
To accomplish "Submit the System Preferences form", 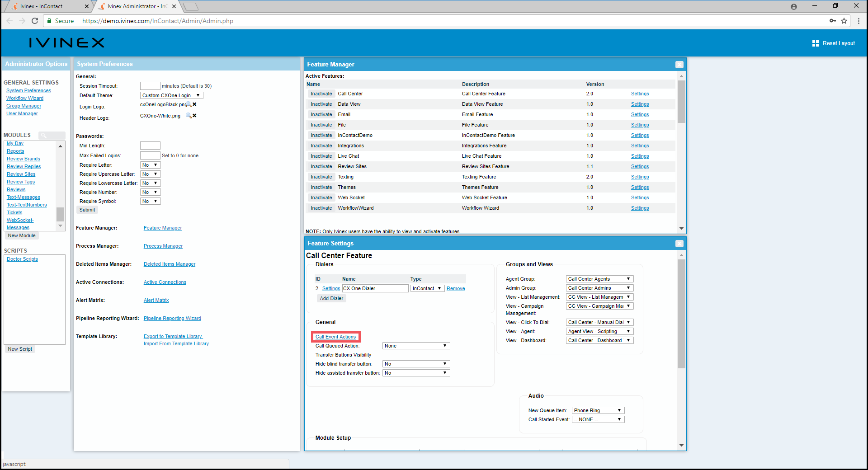I will click(x=87, y=210).
